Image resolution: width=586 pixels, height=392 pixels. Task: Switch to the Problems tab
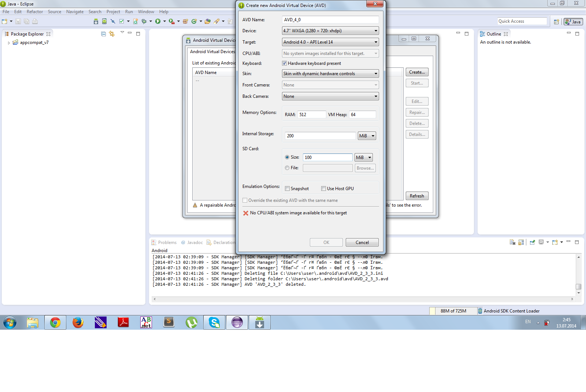[x=164, y=243]
